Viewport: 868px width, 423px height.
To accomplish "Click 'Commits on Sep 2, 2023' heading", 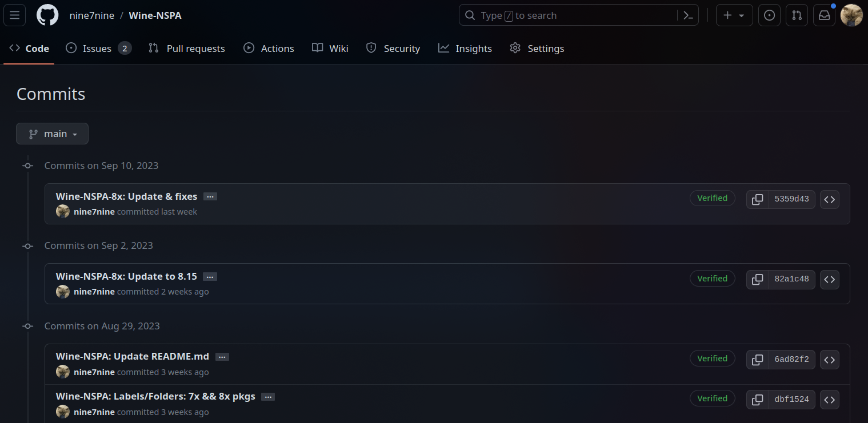I will tap(98, 245).
